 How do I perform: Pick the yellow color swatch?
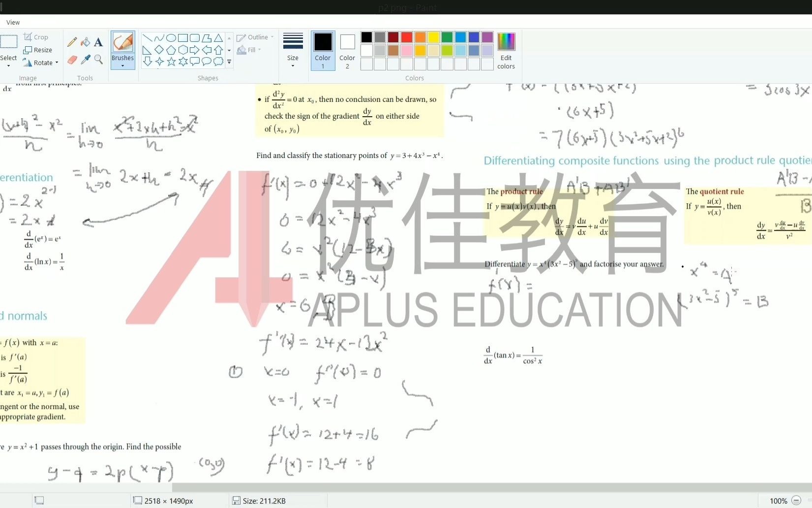(433, 37)
